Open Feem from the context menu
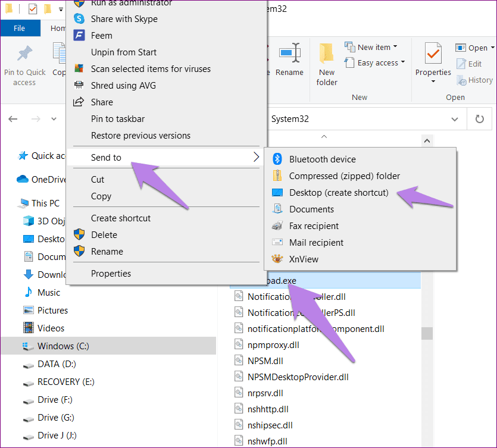The height and width of the screenshot is (448, 497). click(101, 35)
